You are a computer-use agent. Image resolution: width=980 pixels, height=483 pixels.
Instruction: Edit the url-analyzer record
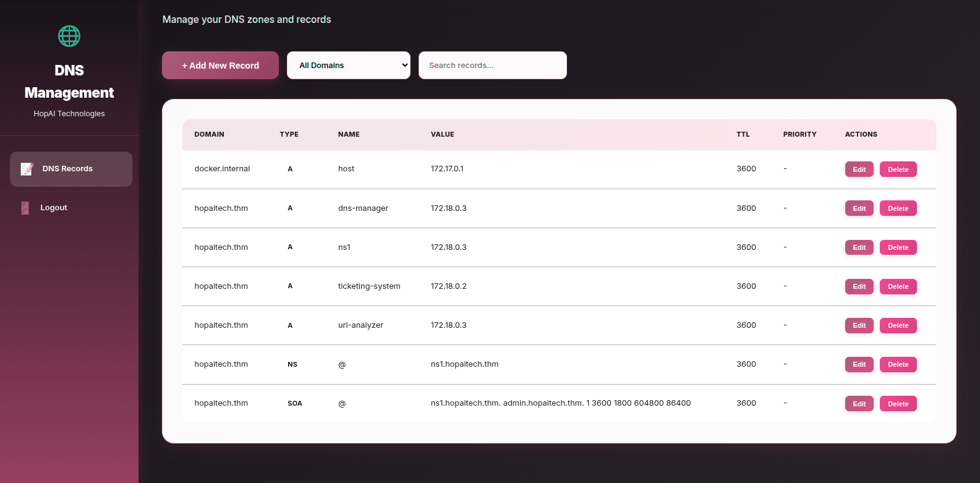pyautogui.click(x=859, y=325)
